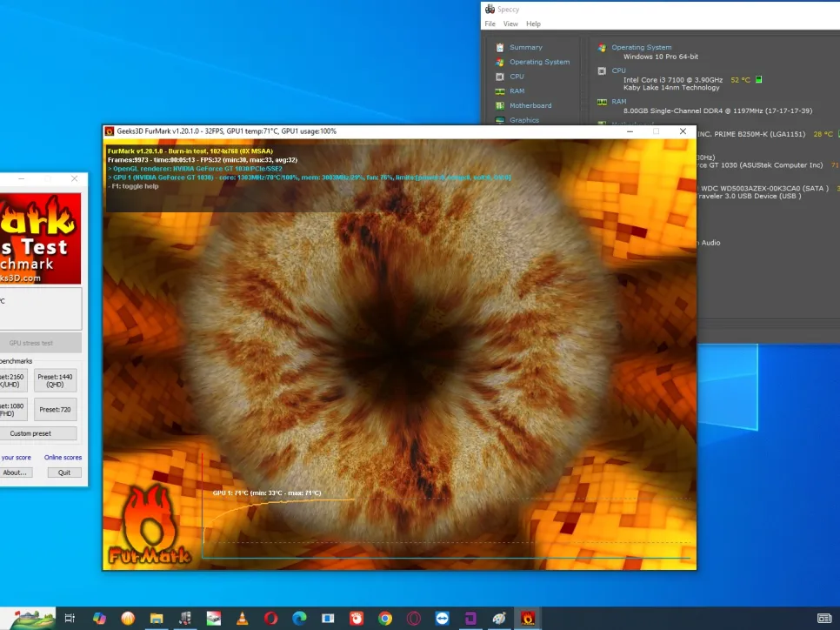840x630 pixels.
Task: Click the Graphics monitor icon in Speccy sidebar
Action: pyautogui.click(x=500, y=120)
